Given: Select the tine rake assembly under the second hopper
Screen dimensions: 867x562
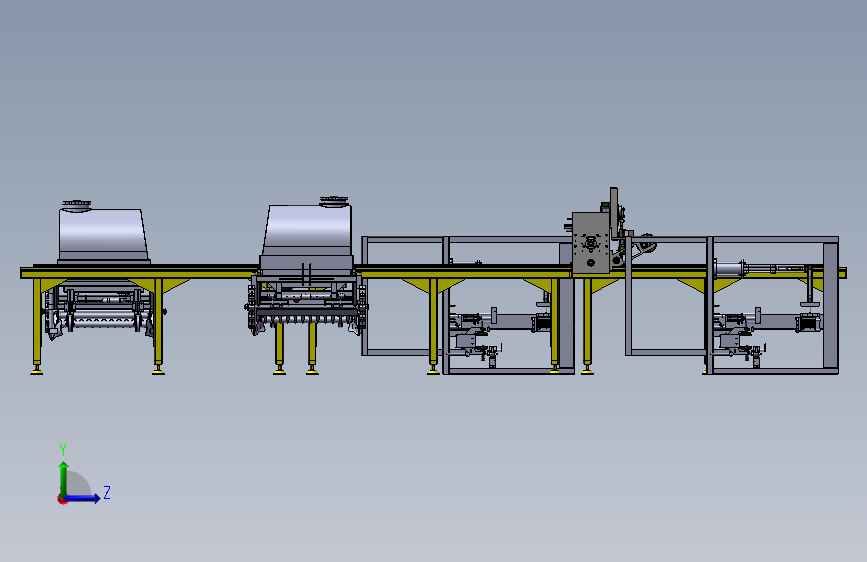Looking at the screenshot, I should (307, 317).
